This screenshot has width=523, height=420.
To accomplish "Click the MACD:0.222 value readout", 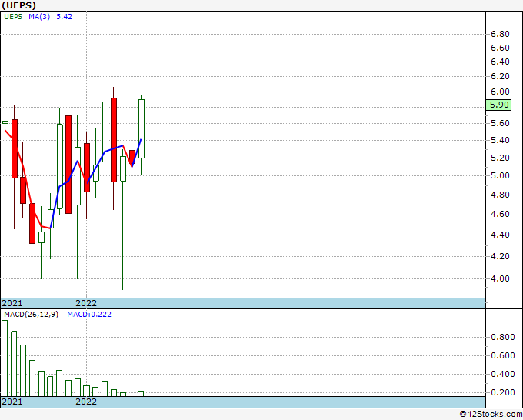I will tap(89, 315).
